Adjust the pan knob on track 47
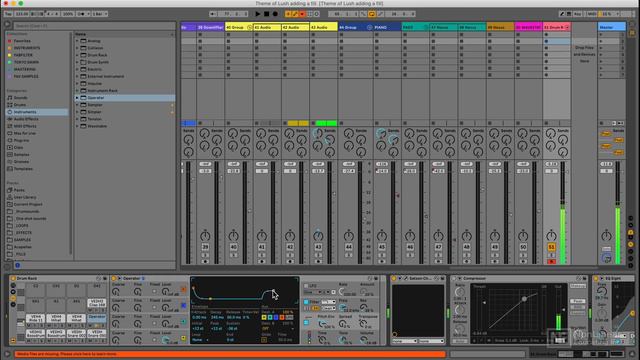Screen dimensions: 640x360 tap(438, 236)
